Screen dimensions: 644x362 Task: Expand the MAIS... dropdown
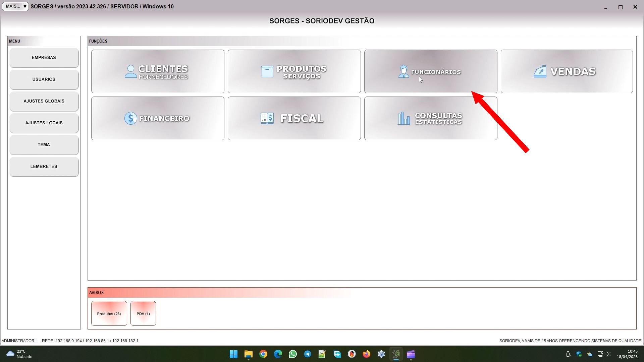15,6
